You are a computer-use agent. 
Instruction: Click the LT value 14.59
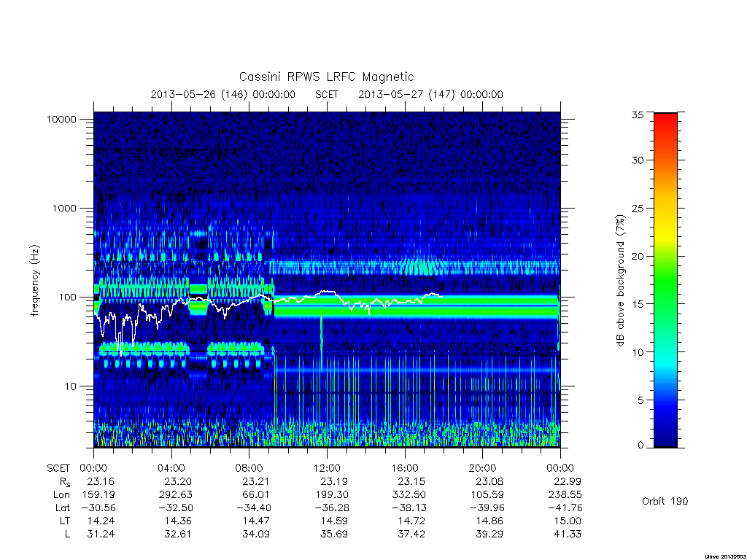(334, 521)
